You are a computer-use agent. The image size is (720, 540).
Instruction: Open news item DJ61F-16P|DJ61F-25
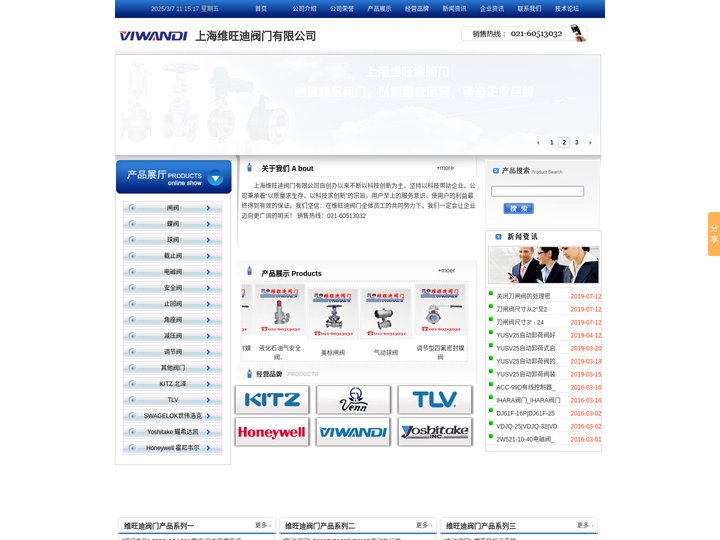(525, 413)
